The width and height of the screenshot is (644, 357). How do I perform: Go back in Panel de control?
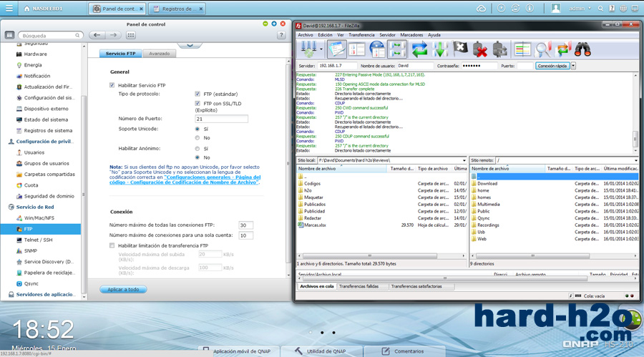pyautogui.click(x=97, y=35)
